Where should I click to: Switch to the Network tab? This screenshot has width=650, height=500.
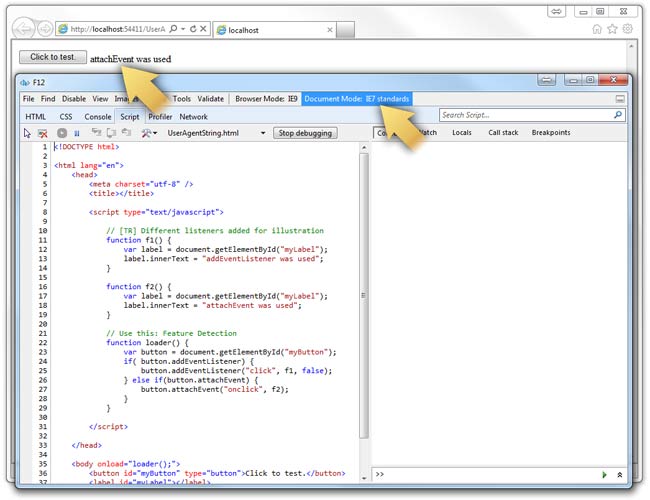[x=193, y=117]
